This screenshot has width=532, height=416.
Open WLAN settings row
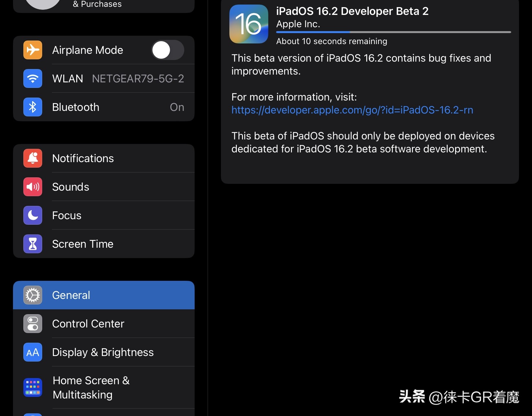(104, 78)
